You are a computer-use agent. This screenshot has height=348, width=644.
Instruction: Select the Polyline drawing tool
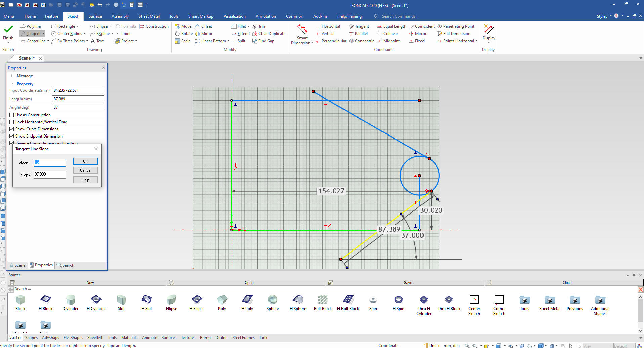31,26
